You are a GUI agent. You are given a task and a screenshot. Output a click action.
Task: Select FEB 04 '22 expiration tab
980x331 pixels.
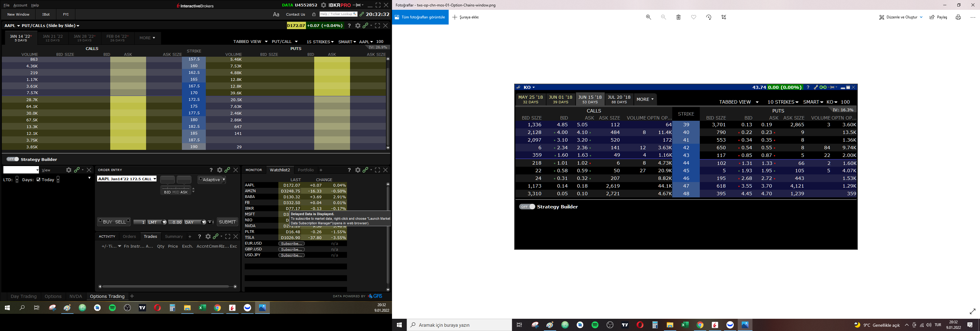pyautogui.click(x=117, y=38)
